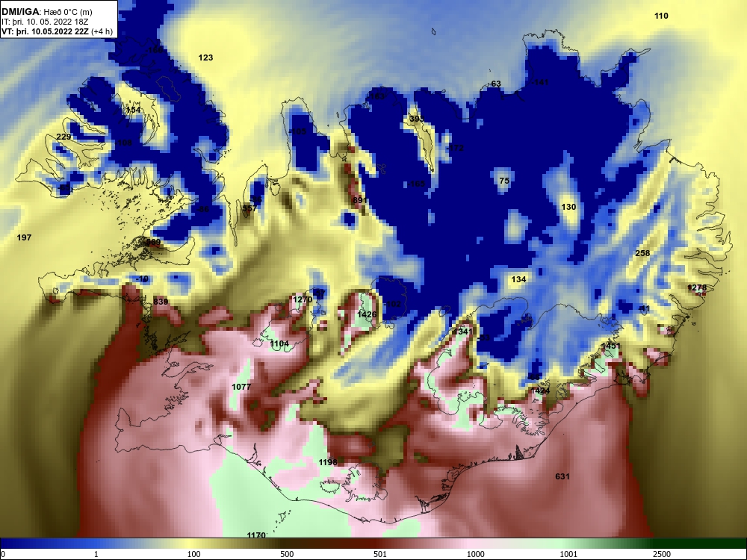Click the offshore value 197
The image size is (747, 560).
25,237
